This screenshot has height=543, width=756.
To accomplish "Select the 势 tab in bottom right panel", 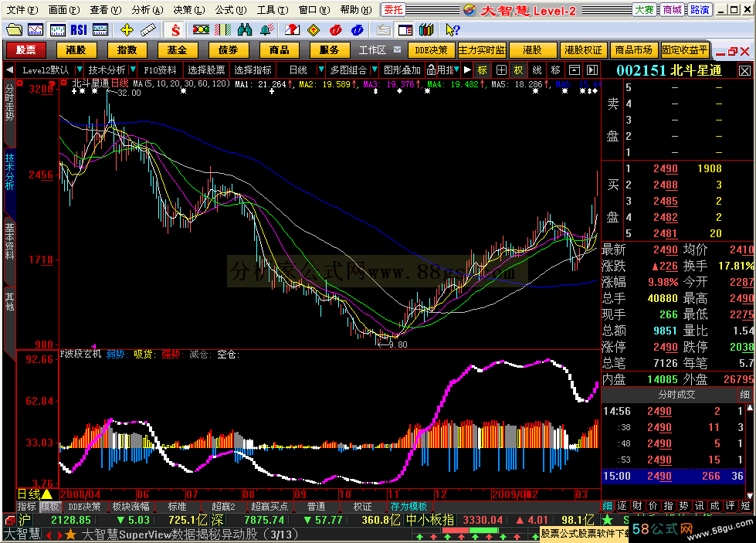I will coord(683,506).
